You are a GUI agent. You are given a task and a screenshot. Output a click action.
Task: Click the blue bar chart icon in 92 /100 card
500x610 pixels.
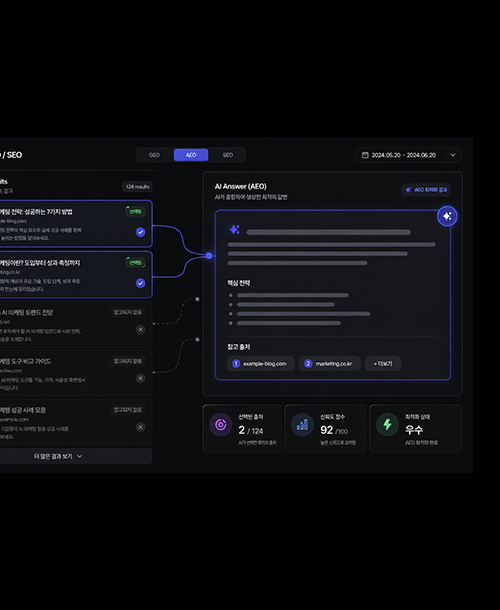click(x=302, y=424)
